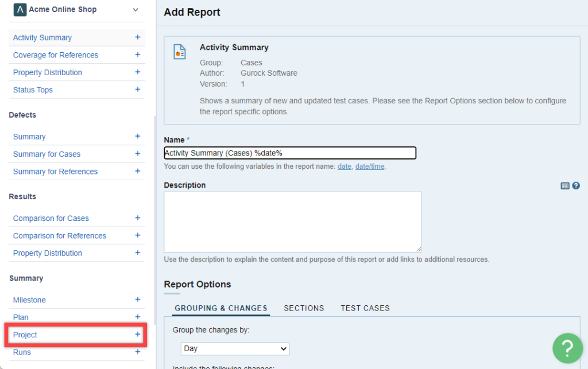This screenshot has height=369, width=588.
Task: Open the Comparison for Cases report
Action: click(x=51, y=218)
